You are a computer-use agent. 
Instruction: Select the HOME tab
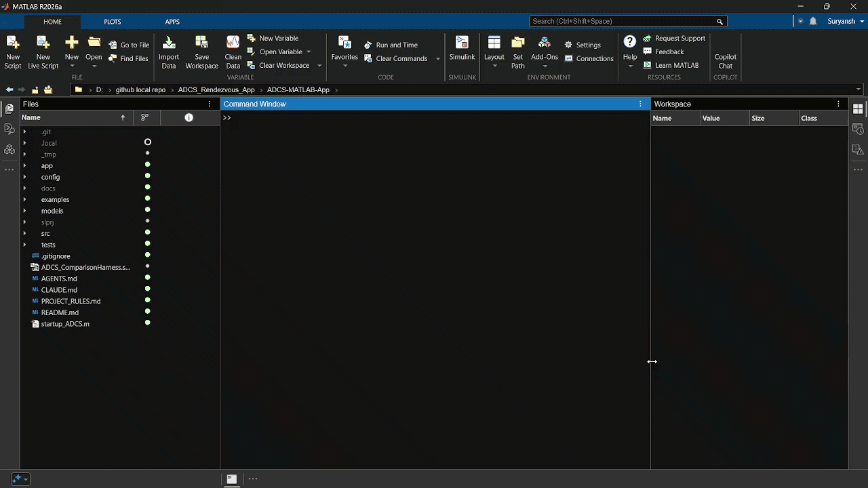[52, 22]
